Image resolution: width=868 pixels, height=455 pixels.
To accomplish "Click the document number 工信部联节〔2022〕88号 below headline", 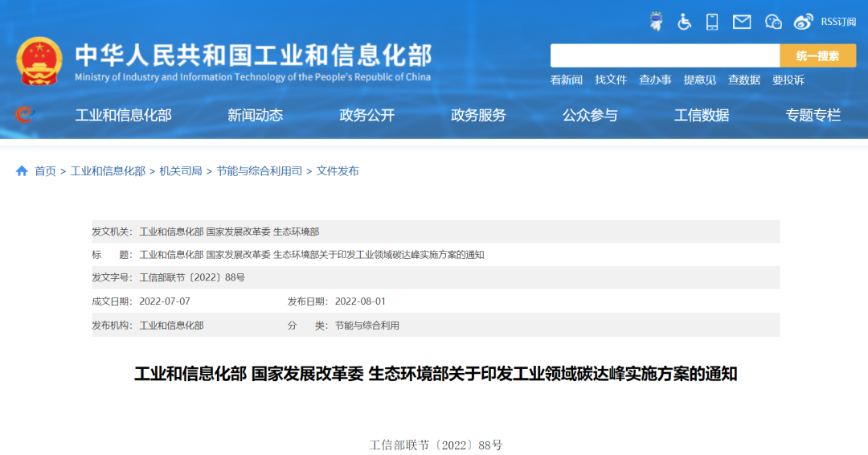I will 436,445.
